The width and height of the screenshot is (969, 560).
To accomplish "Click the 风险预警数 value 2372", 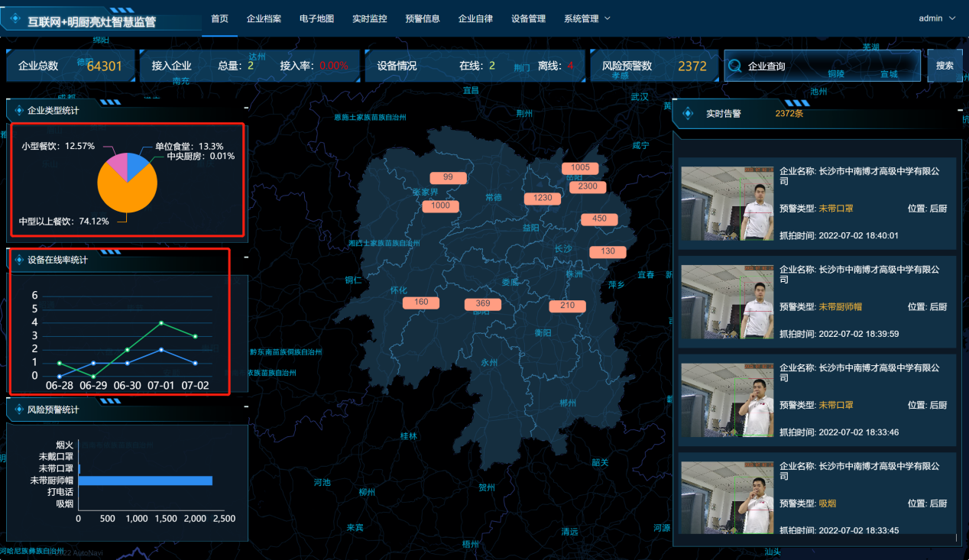I will 692,66.
